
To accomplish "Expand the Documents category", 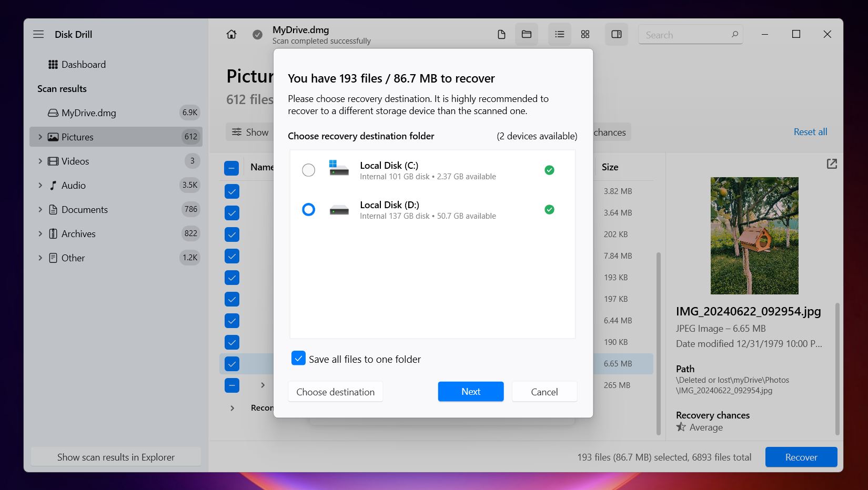I will pos(40,210).
